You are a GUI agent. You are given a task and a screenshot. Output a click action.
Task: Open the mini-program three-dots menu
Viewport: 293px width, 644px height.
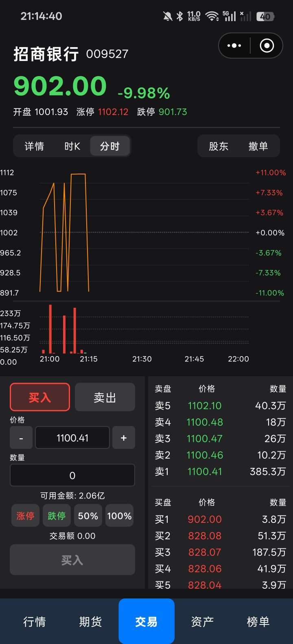click(x=234, y=46)
